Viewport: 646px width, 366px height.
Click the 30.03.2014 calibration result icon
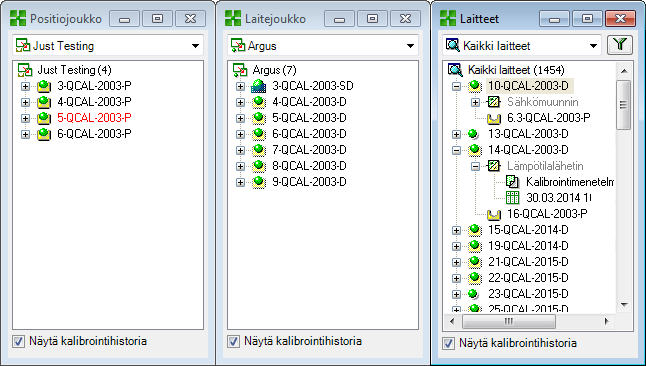pyautogui.click(x=512, y=198)
